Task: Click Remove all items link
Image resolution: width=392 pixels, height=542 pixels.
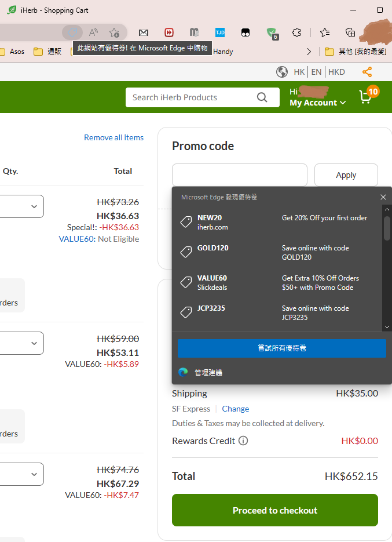Action: pos(113,137)
